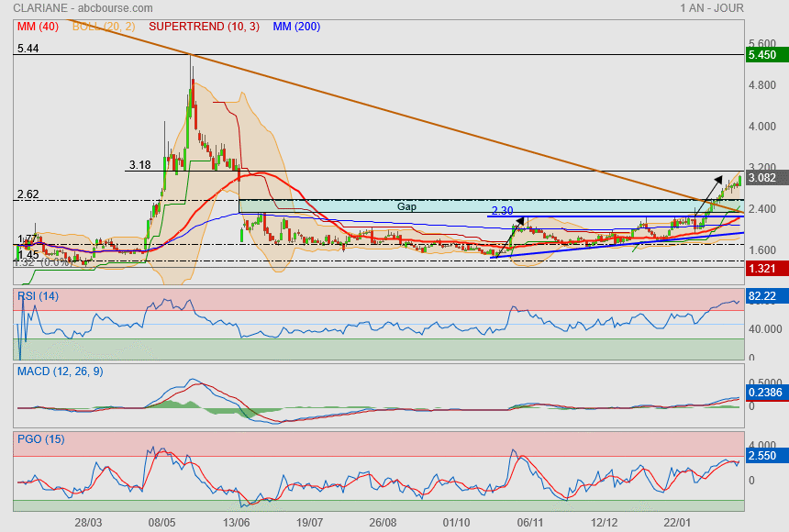Click the 3.18 horizontal level label

pyautogui.click(x=139, y=165)
